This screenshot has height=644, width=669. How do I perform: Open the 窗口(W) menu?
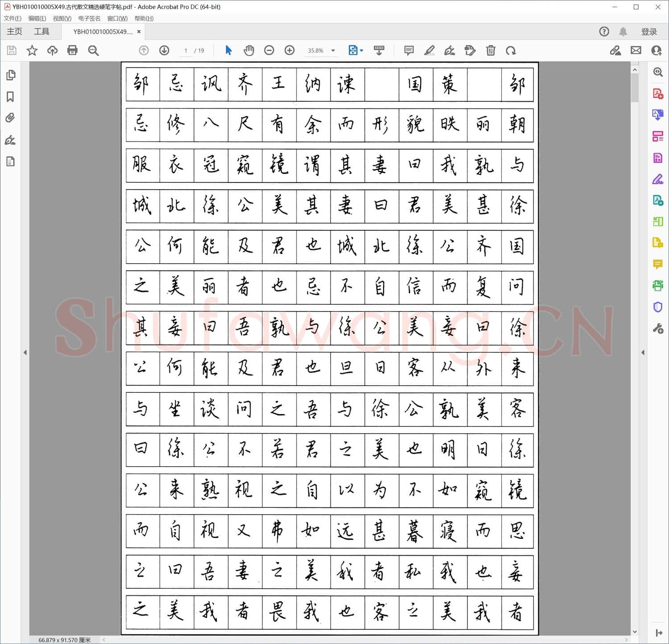click(x=117, y=18)
